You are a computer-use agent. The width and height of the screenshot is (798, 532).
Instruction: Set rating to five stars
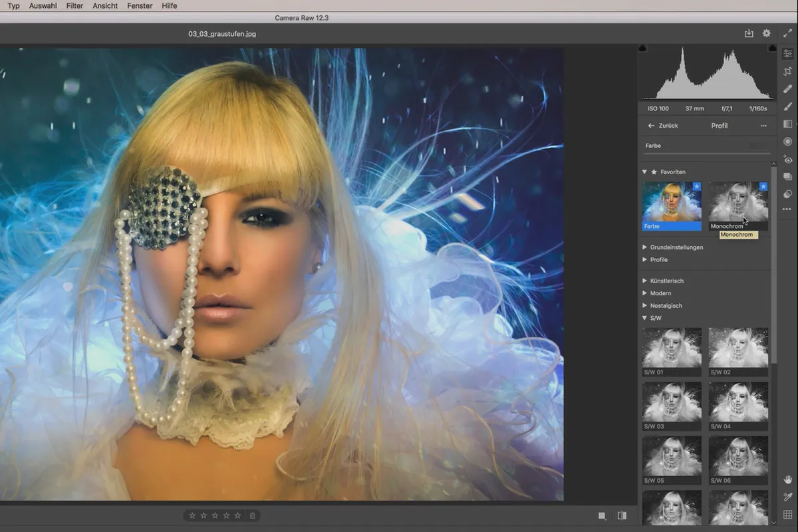pyautogui.click(x=237, y=515)
